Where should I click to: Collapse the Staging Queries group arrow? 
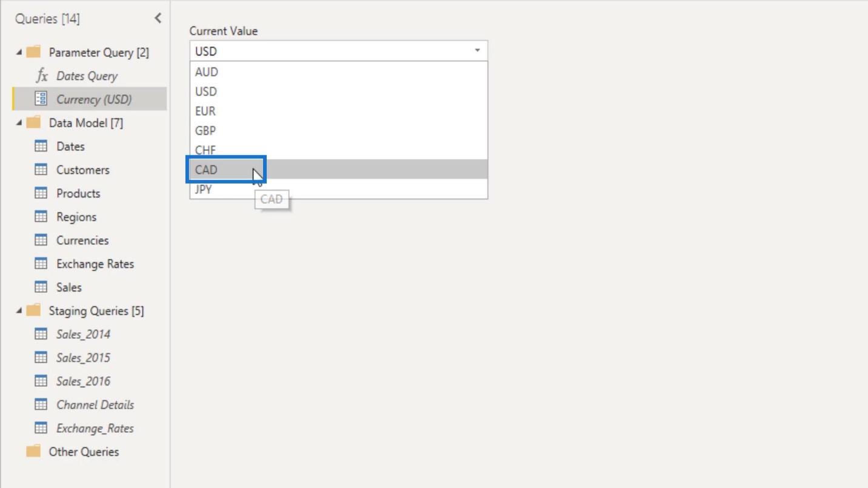tap(19, 311)
